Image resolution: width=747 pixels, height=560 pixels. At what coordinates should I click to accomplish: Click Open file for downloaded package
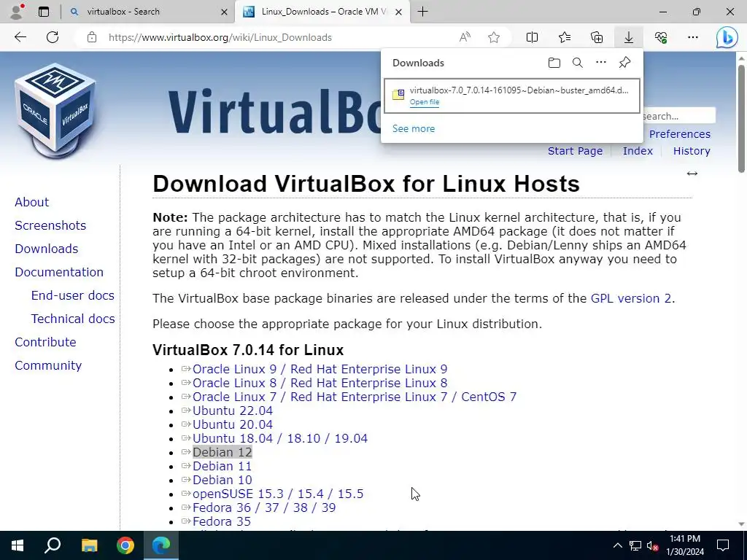(425, 102)
